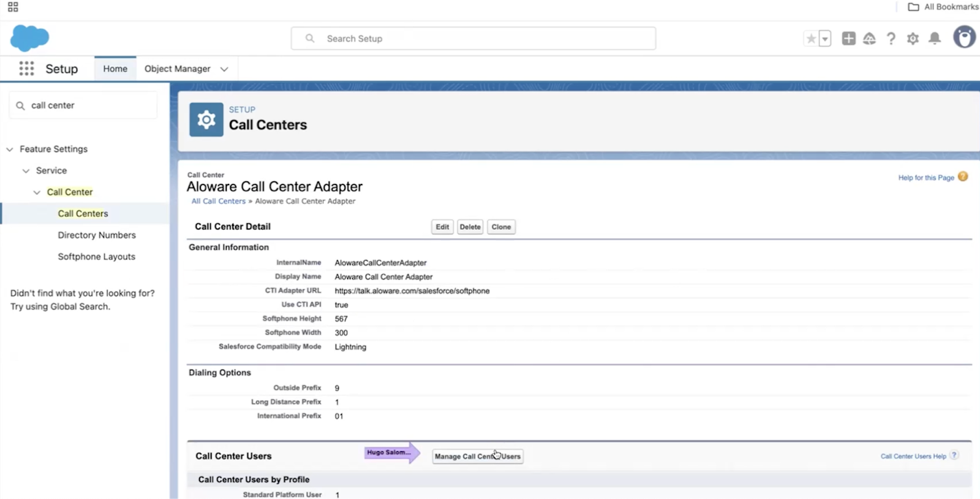Click the Salesforce cloud logo

[29, 38]
